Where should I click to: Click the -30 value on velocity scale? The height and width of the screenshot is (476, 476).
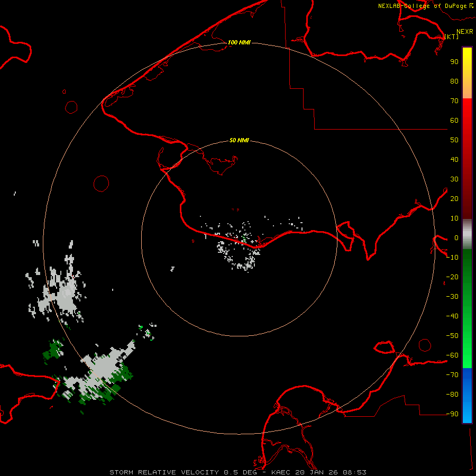click(x=452, y=297)
